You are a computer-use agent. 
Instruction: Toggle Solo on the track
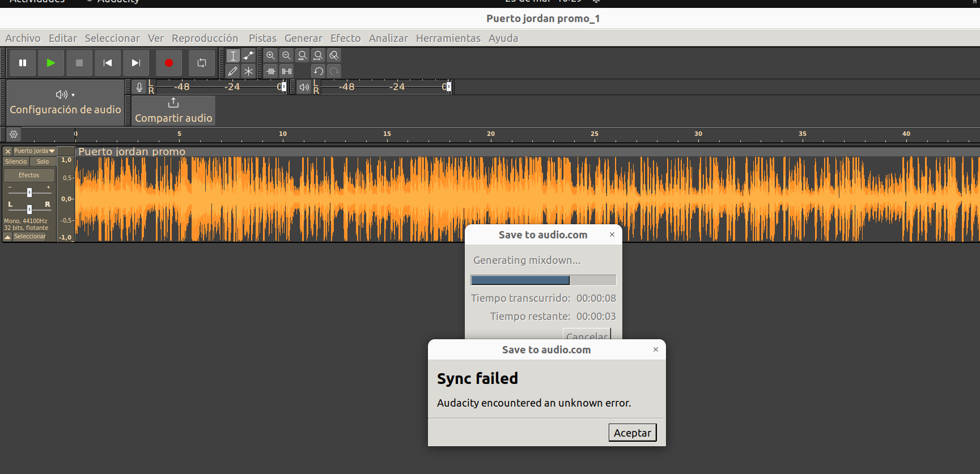click(x=43, y=161)
